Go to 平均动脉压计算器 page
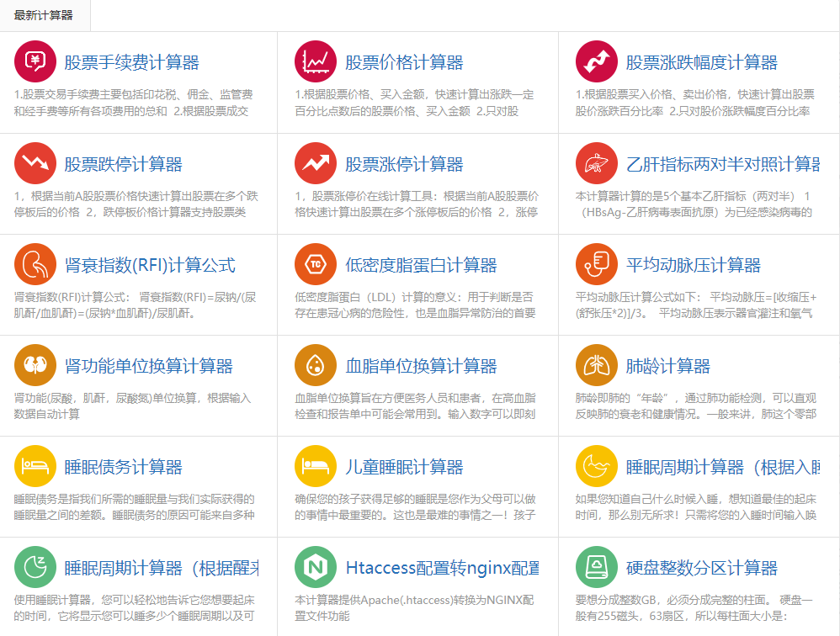This screenshot has width=840, height=636. (693, 266)
